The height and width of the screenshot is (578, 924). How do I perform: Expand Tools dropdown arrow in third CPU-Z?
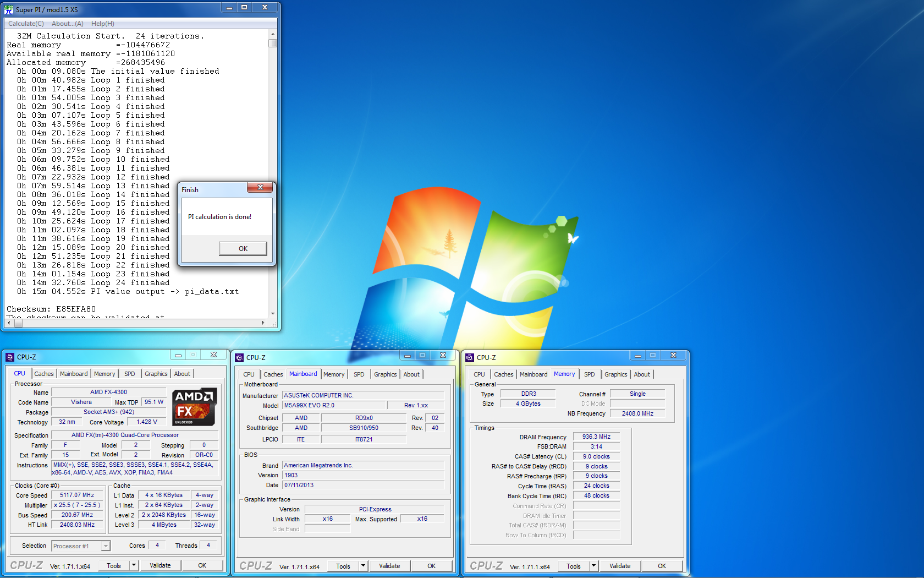593,566
